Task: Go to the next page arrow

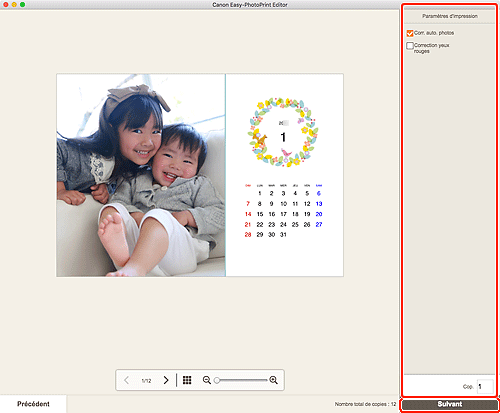Action: coord(166,380)
